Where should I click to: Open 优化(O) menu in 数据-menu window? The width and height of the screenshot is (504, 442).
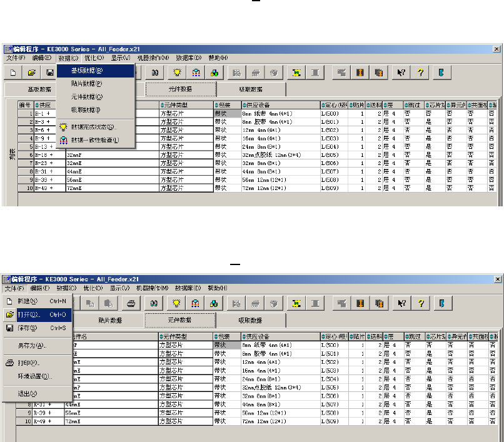point(94,58)
